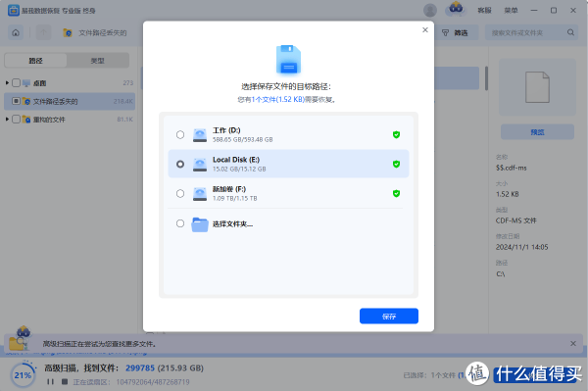Click the D: drive disk icon
Viewport: 588px width, 391px height.
pyautogui.click(x=200, y=135)
